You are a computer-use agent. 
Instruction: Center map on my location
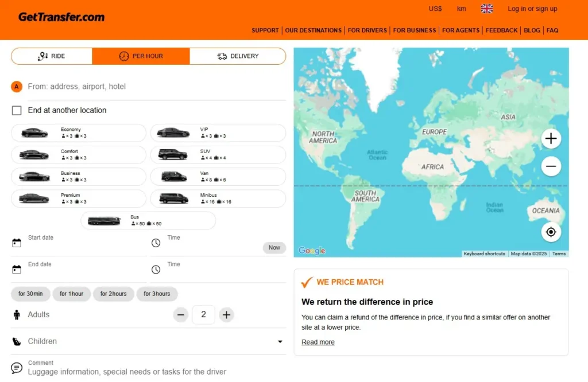551,232
